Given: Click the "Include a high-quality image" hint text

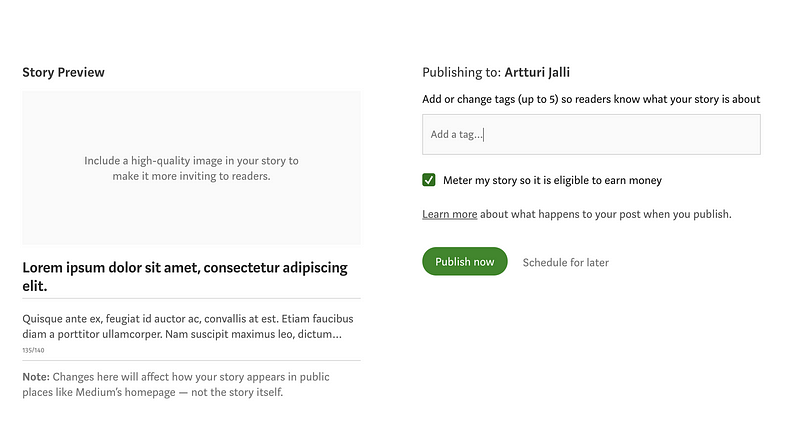Looking at the screenshot, I should click(191, 160).
